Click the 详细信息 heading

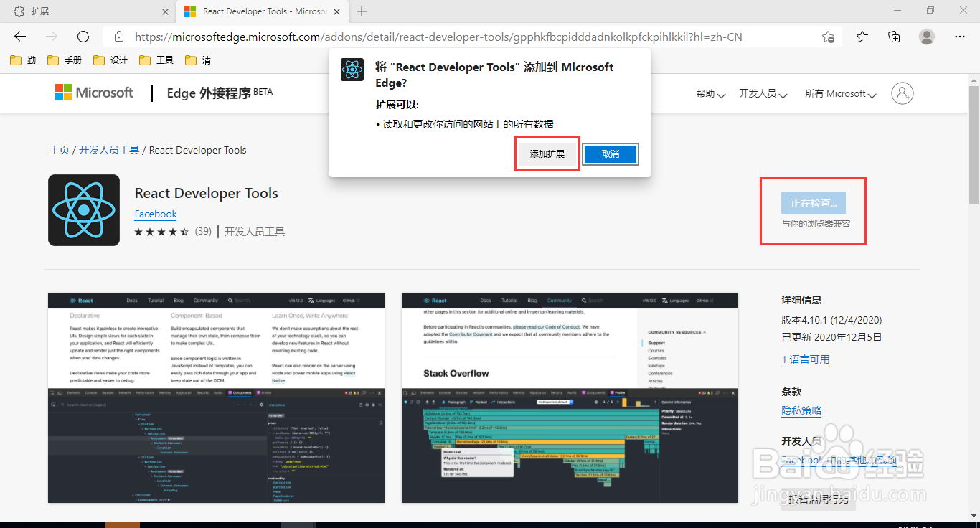pos(801,300)
